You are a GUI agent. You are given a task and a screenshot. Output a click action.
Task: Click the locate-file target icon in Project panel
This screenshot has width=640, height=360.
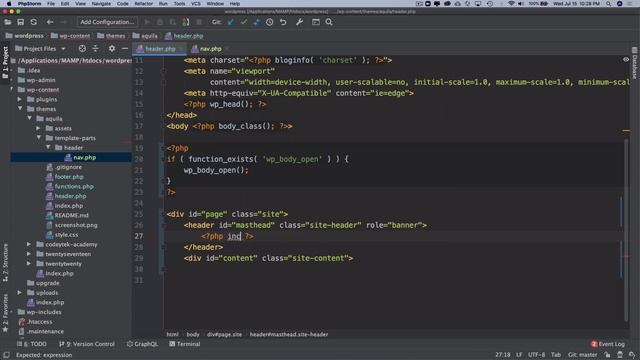(82, 49)
